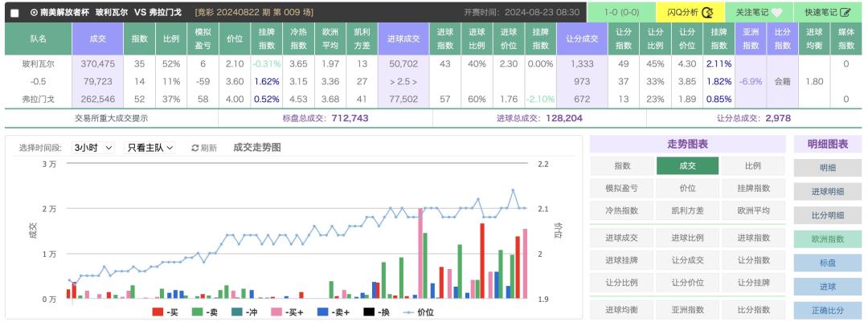Screen dimensions: 868x322
Task: Select 让分比例 chart option
Action: (x=622, y=282)
